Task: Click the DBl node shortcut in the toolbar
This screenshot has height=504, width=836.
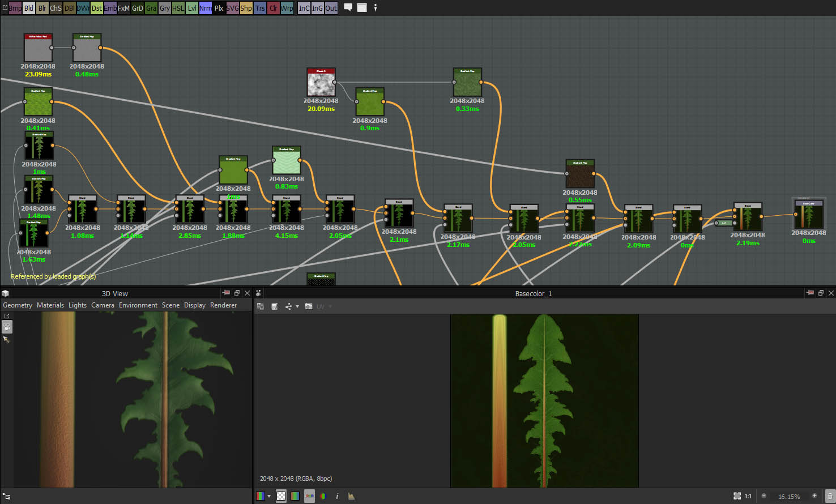Action: coord(70,8)
